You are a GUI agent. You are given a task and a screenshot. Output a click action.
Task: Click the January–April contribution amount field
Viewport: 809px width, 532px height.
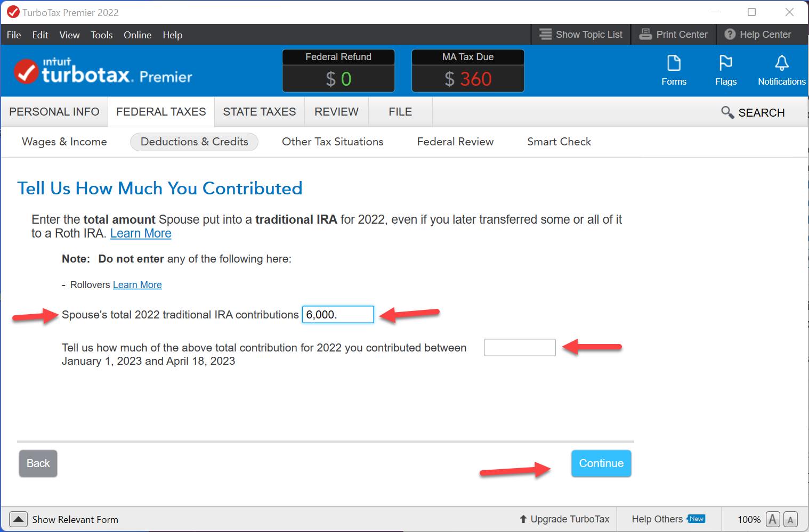(x=520, y=348)
